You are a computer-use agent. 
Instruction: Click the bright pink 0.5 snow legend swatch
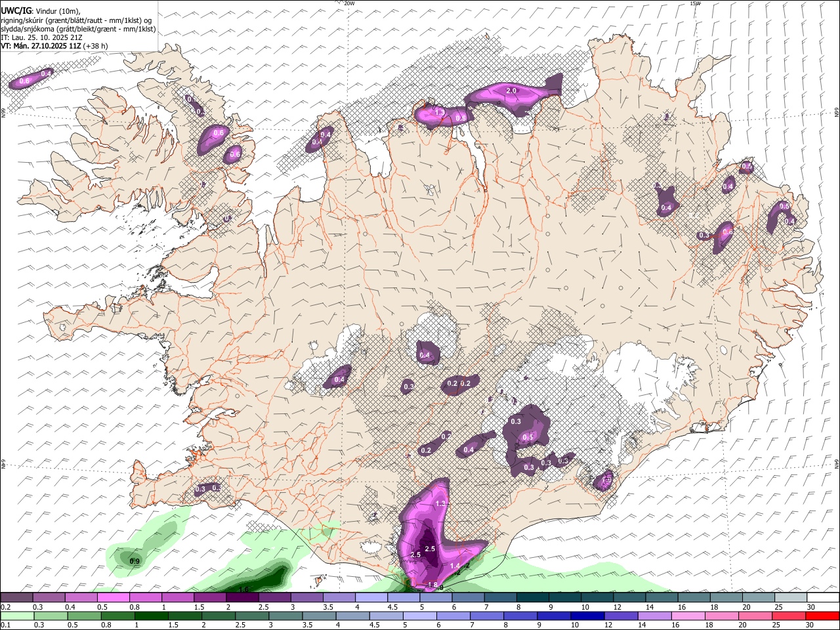point(114,597)
